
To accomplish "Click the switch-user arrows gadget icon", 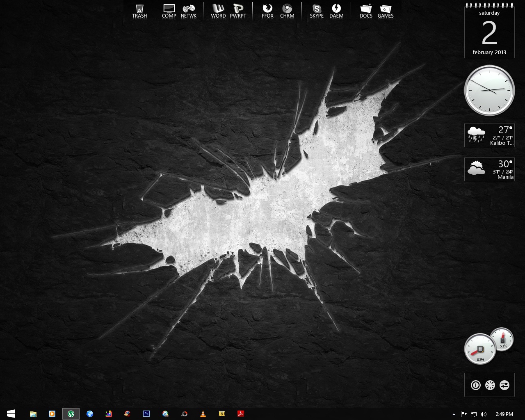I will 504,385.
